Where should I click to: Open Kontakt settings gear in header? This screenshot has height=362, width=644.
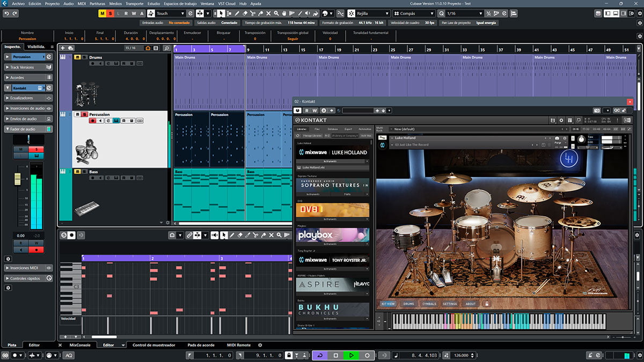[561, 120]
